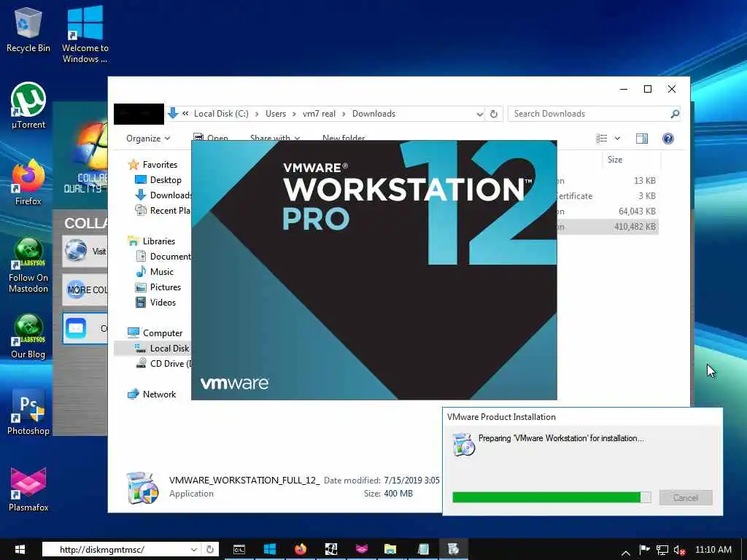Open the notepad taskbar icon
Screen dimensions: 747x560
click(423, 550)
